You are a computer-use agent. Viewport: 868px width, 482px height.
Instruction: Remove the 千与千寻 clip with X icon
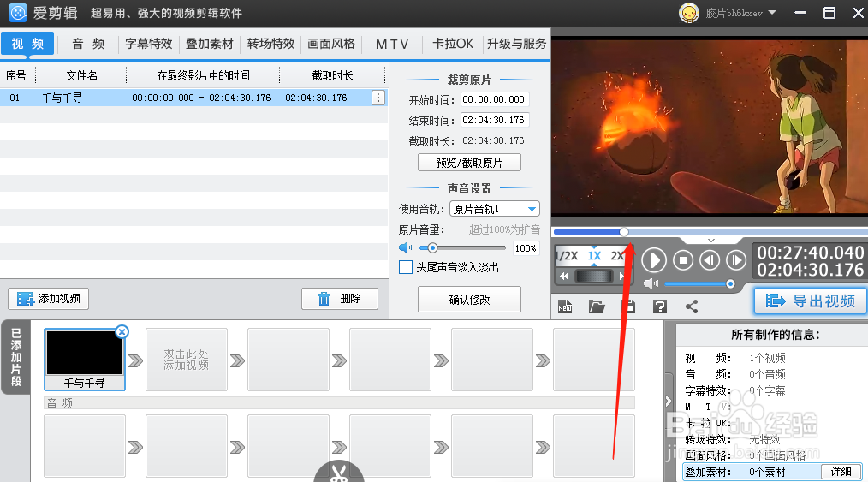122,331
